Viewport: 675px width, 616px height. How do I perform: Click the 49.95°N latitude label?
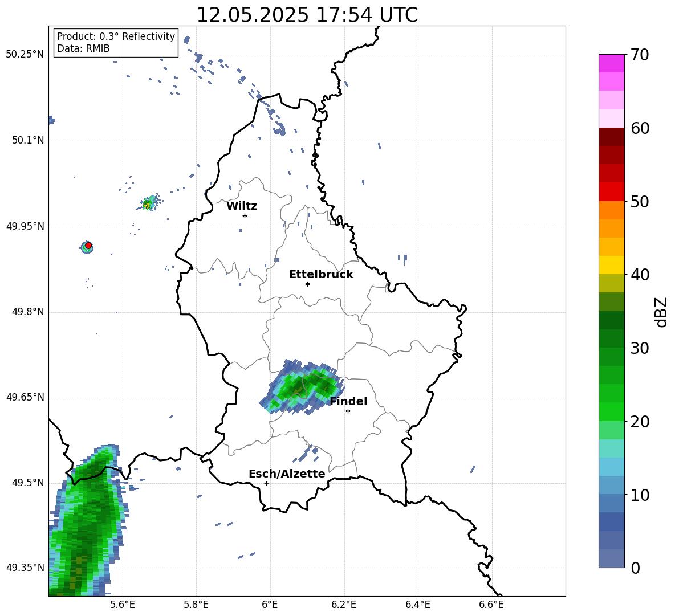[x=25, y=226]
